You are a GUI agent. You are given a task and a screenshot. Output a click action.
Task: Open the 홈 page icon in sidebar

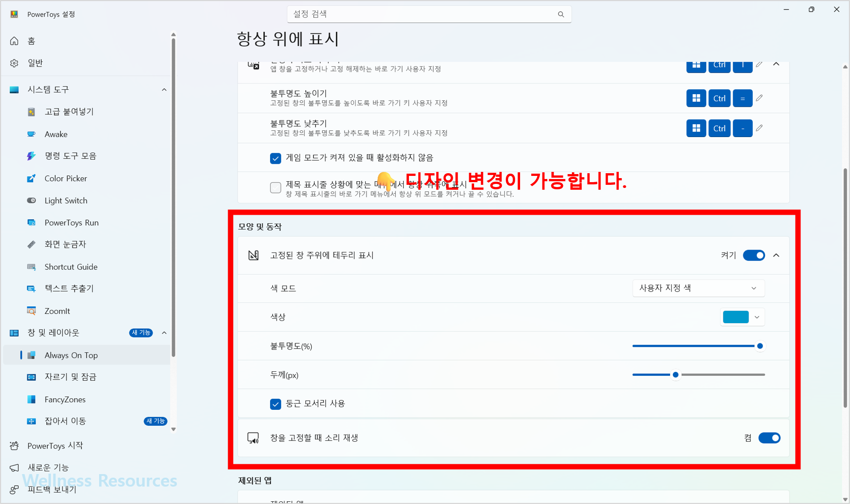tap(14, 41)
